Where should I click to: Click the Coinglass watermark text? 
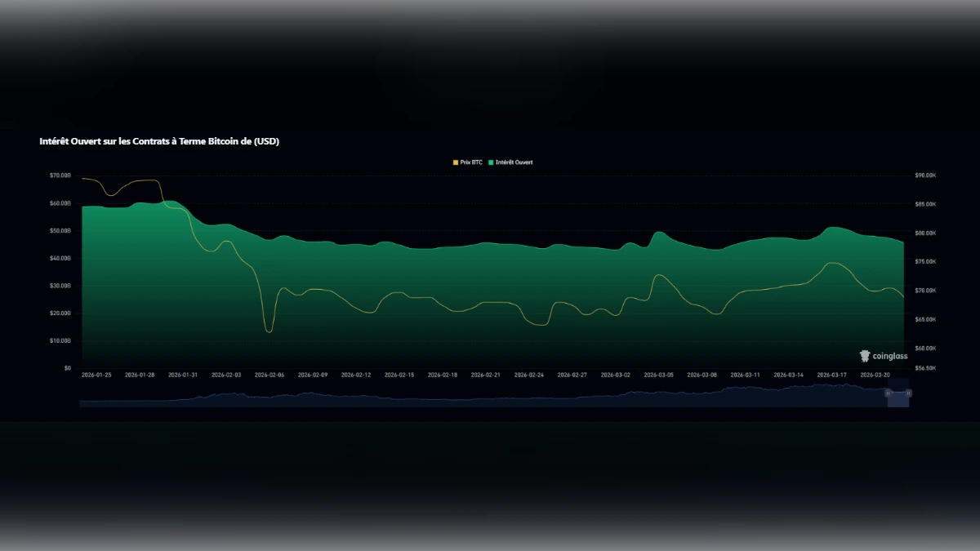890,356
